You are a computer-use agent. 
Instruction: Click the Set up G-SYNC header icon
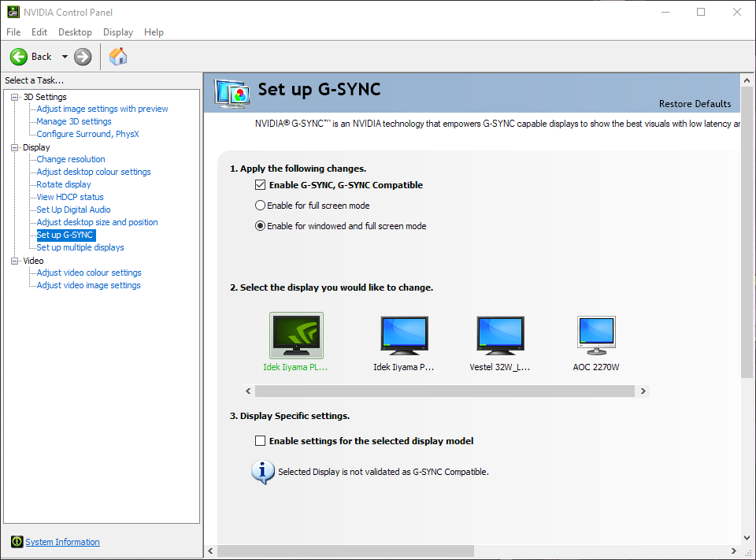tap(232, 93)
